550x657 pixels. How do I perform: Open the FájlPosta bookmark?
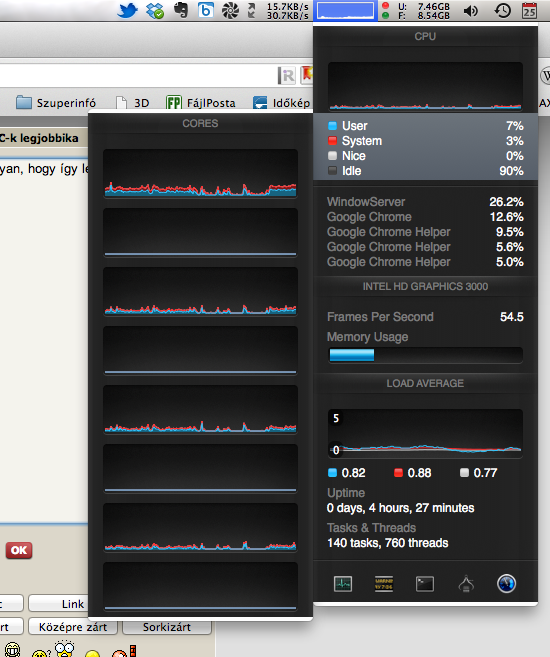point(201,103)
